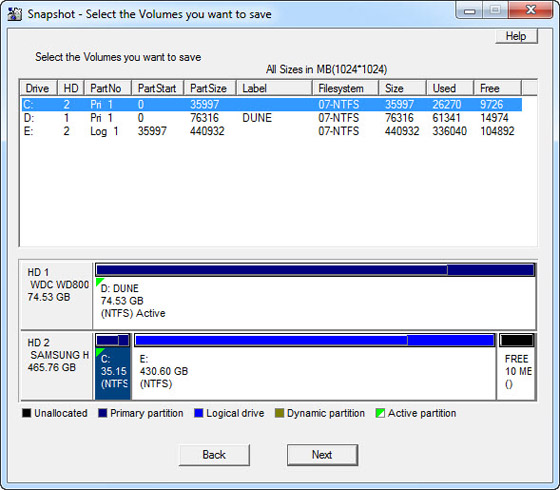This screenshot has height=490, width=560.
Task: Click the black unallocated space bar
Action: click(516, 340)
